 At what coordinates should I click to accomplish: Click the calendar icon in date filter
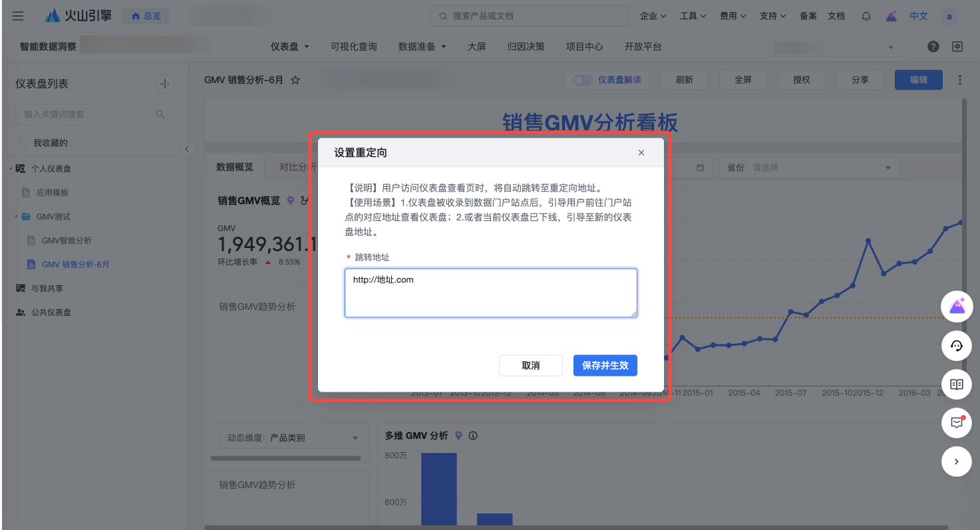tap(700, 168)
